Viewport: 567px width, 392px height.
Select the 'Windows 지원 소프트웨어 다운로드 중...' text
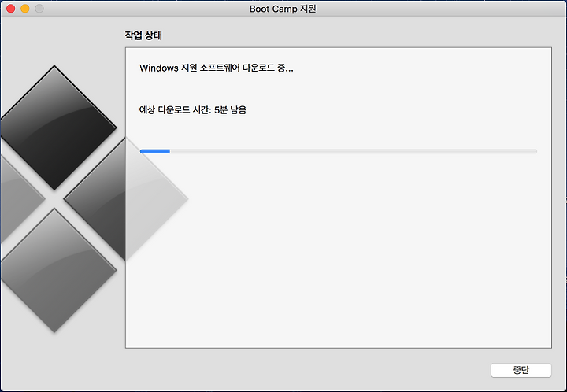pyautogui.click(x=217, y=68)
